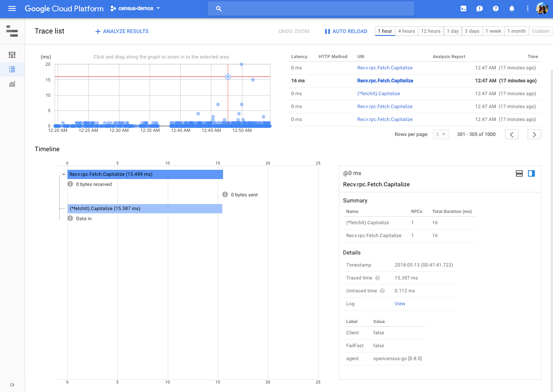
Task: Click Traced time help icon
Action: pos(378,278)
